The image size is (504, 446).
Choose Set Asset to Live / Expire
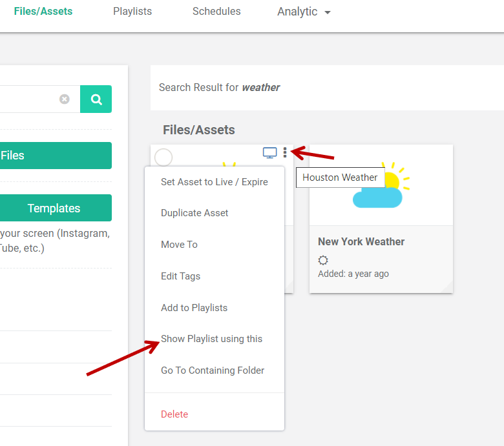(214, 182)
